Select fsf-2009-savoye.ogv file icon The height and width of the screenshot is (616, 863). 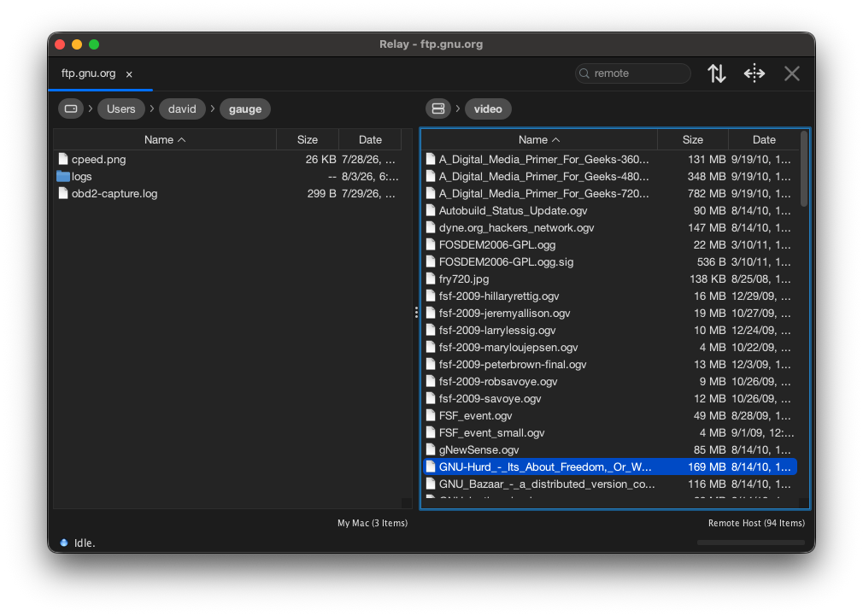click(431, 398)
